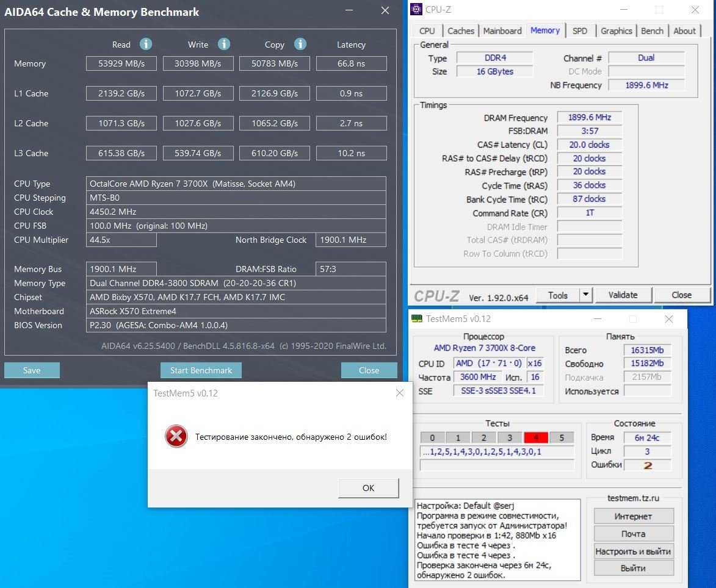Click the CPU-Z title bar app icon
The width and height of the screenshot is (716, 588).
(416, 9)
